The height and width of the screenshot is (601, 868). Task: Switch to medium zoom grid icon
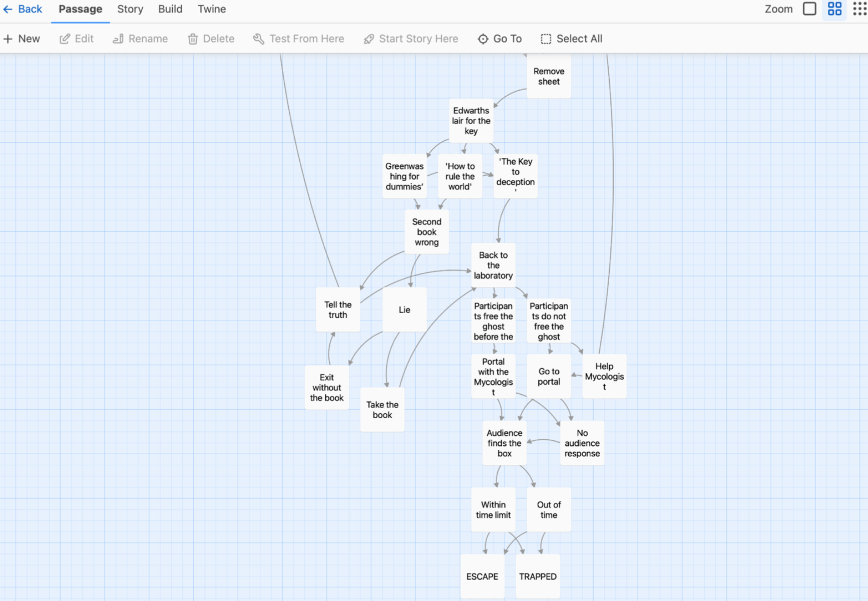point(834,9)
